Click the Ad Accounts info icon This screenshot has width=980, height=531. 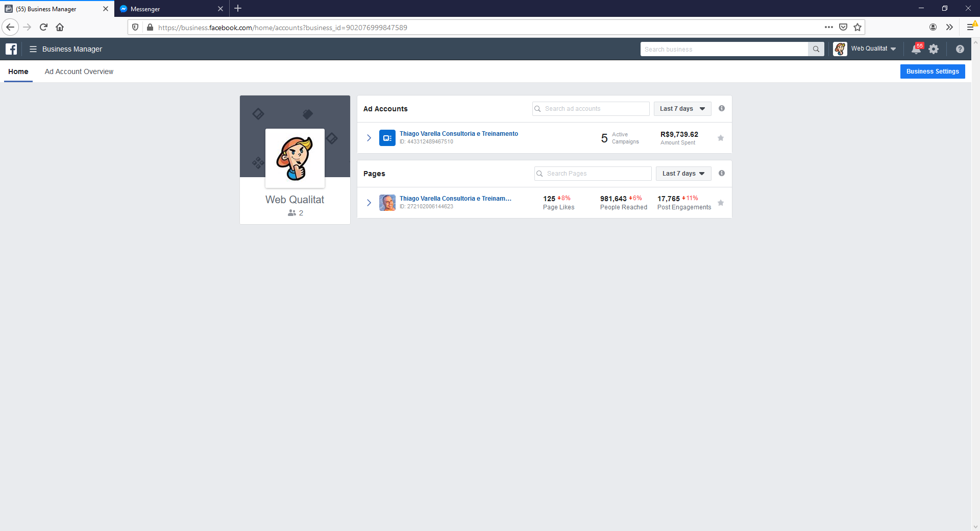click(x=722, y=108)
